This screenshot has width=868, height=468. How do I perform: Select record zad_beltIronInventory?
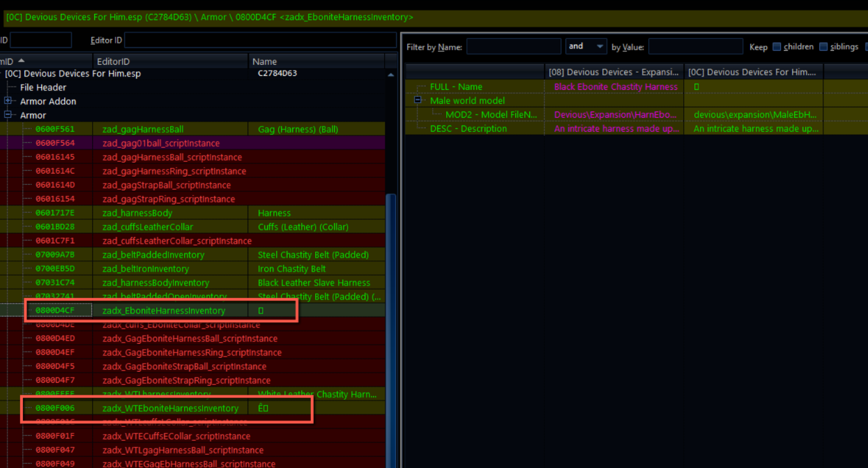(x=192, y=269)
